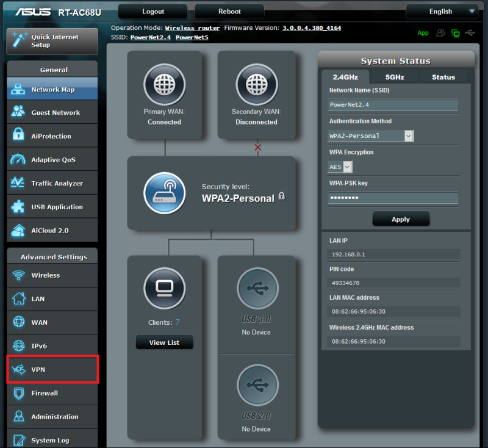Click the firmware version 3.0.0.4.380_4164 link

pyautogui.click(x=312, y=28)
